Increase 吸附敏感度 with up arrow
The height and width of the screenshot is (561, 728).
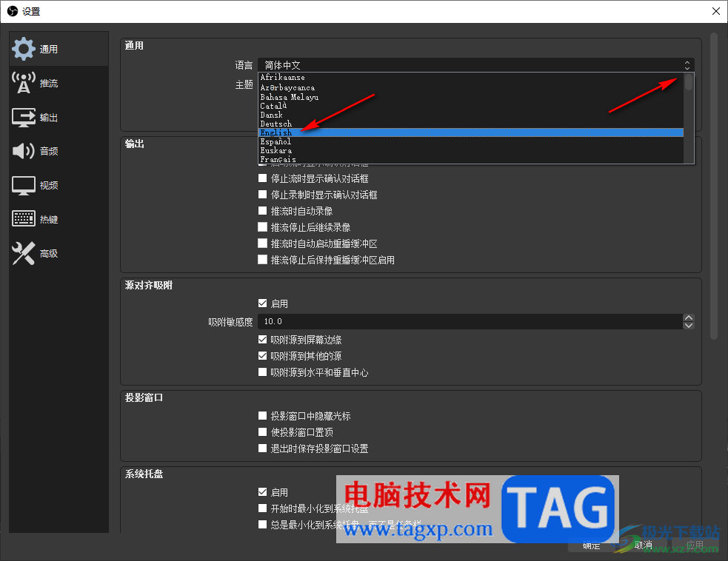coord(689,318)
